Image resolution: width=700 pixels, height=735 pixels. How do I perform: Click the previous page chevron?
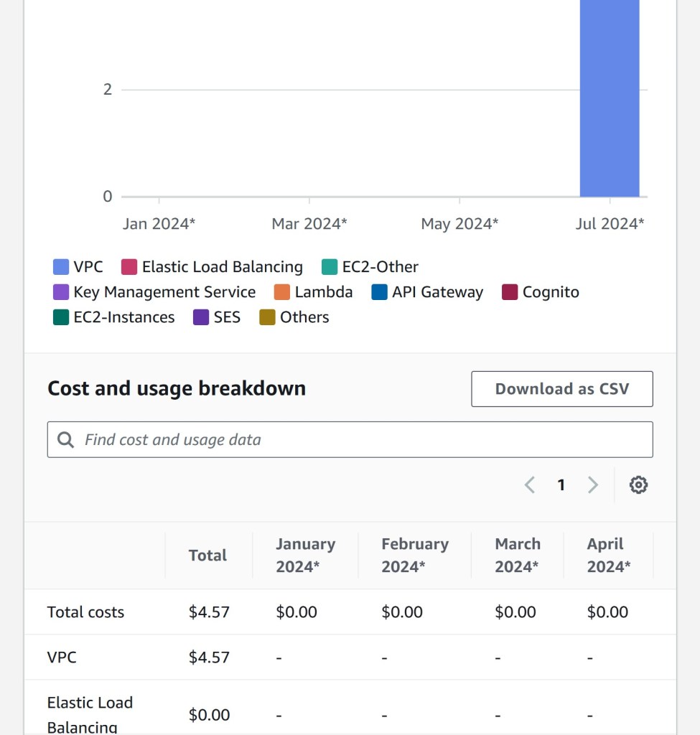click(530, 484)
